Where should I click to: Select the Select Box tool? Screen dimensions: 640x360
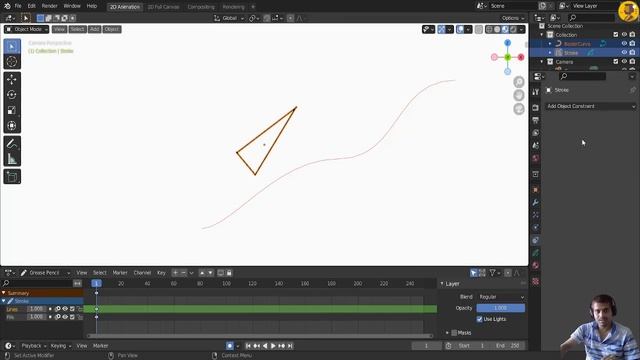12,47
